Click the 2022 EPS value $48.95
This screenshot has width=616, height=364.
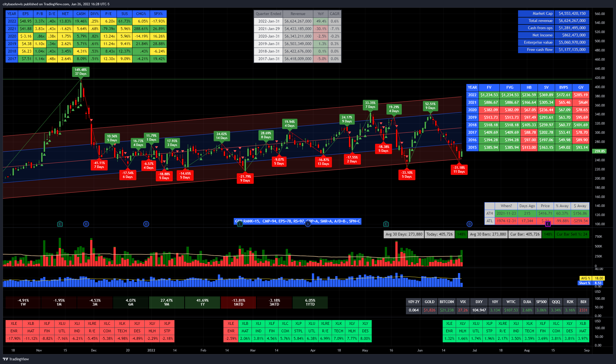(26, 21)
